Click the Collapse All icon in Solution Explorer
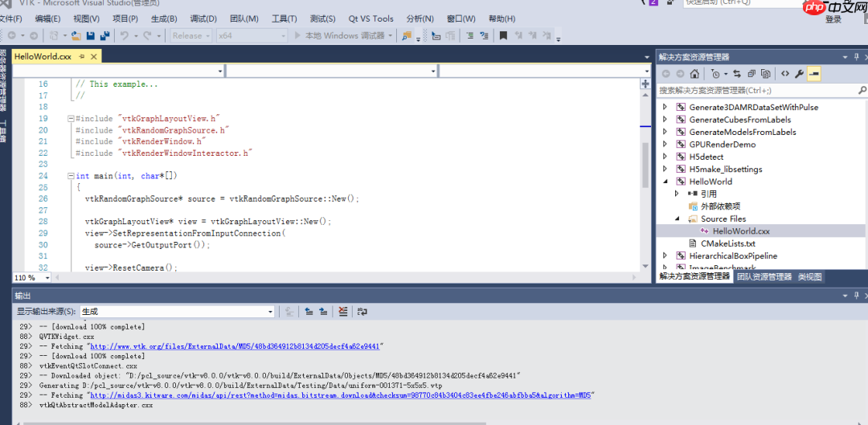Screen dimensions: 868x425 (751, 73)
